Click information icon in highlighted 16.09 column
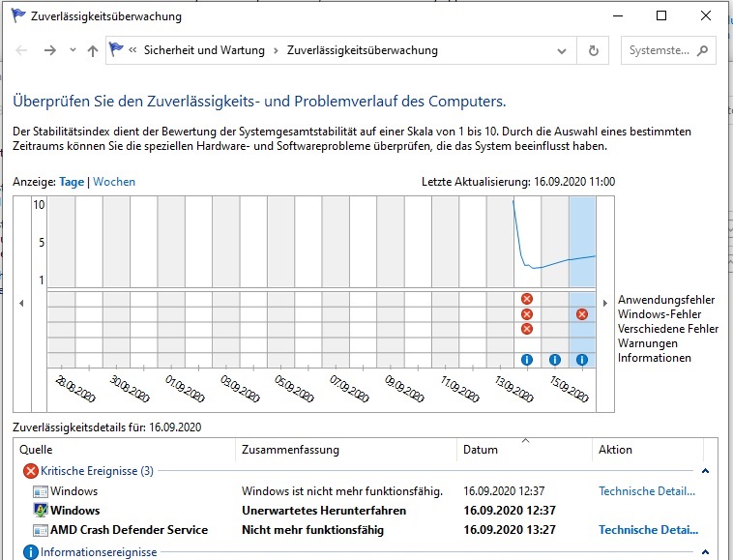This screenshot has width=733, height=560. [x=582, y=360]
